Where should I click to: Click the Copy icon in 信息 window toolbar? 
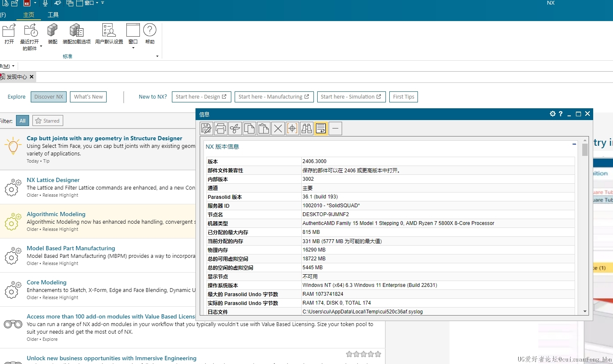(249, 128)
